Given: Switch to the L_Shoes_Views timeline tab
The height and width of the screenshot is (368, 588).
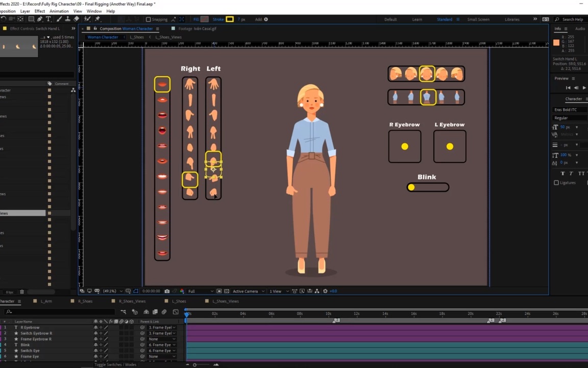Looking at the screenshot, I should (225, 302).
